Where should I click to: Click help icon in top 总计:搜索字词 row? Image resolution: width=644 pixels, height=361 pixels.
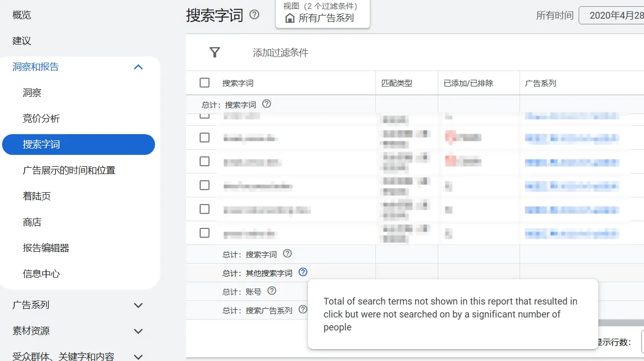267,104
